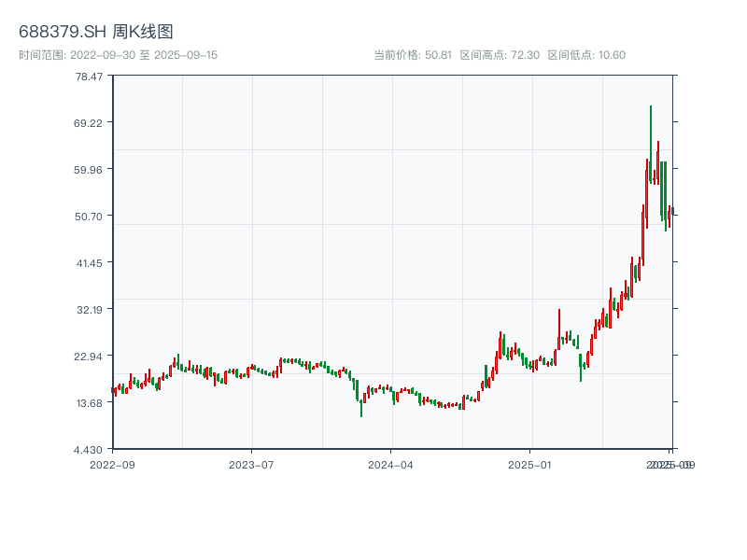Click the y-axis value 4.430
Screen dimensions: 747x560
(x=88, y=450)
